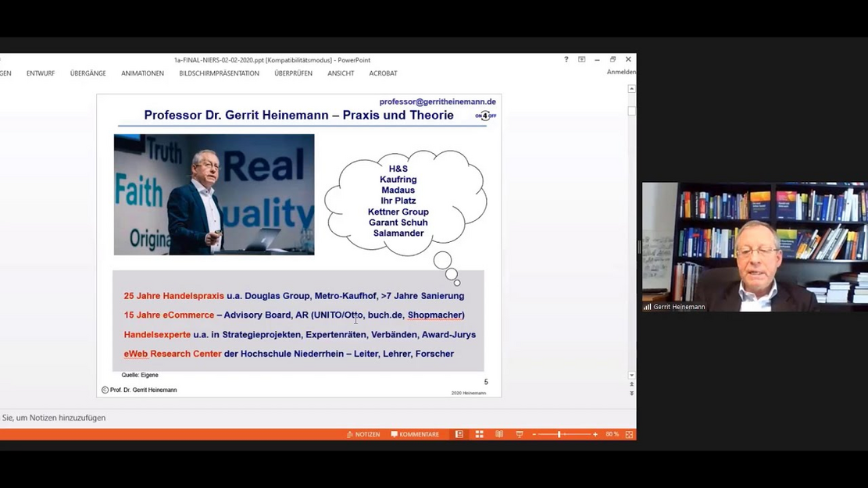868x488 pixels.
Task: Toggle the Kommentare pane
Action: tap(415, 434)
